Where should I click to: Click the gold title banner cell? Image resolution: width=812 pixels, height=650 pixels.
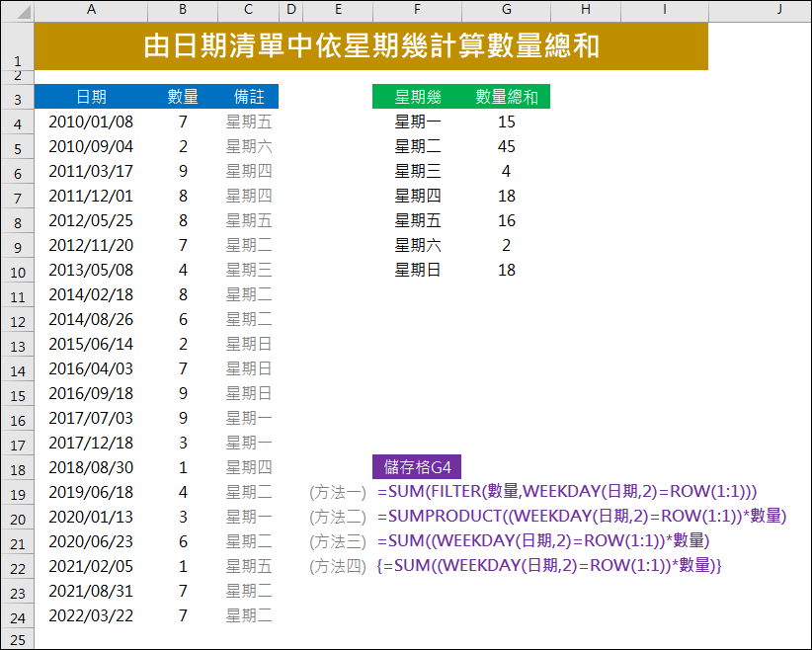pyautogui.click(x=370, y=46)
